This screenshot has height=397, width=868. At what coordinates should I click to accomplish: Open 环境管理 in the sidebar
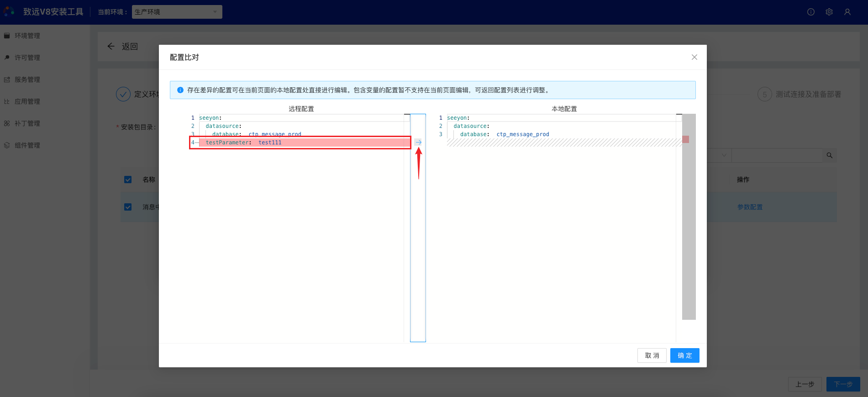pos(27,36)
